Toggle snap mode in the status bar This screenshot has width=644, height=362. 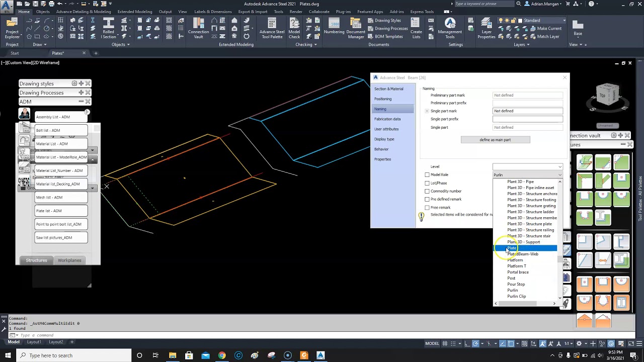pos(453,344)
